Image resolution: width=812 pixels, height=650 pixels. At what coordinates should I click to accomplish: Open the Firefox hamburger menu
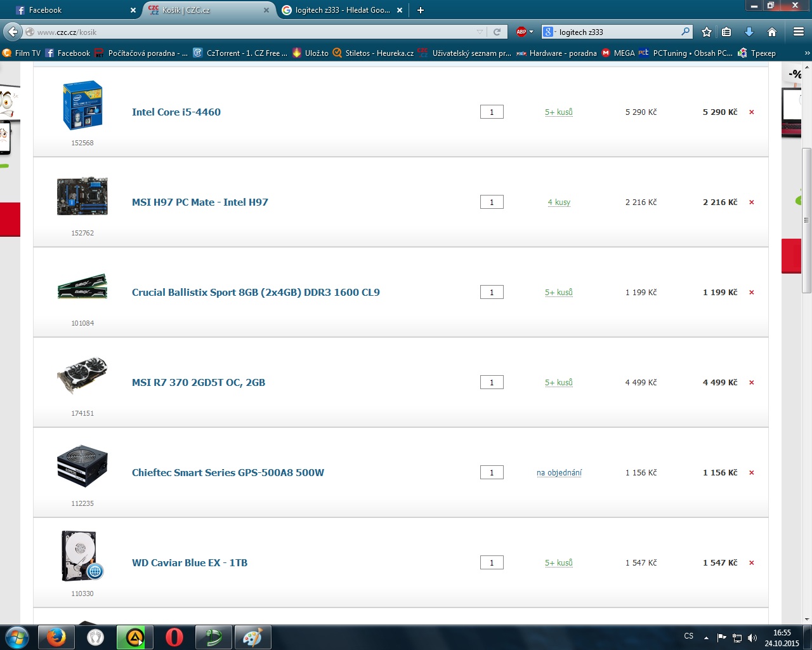click(799, 32)
